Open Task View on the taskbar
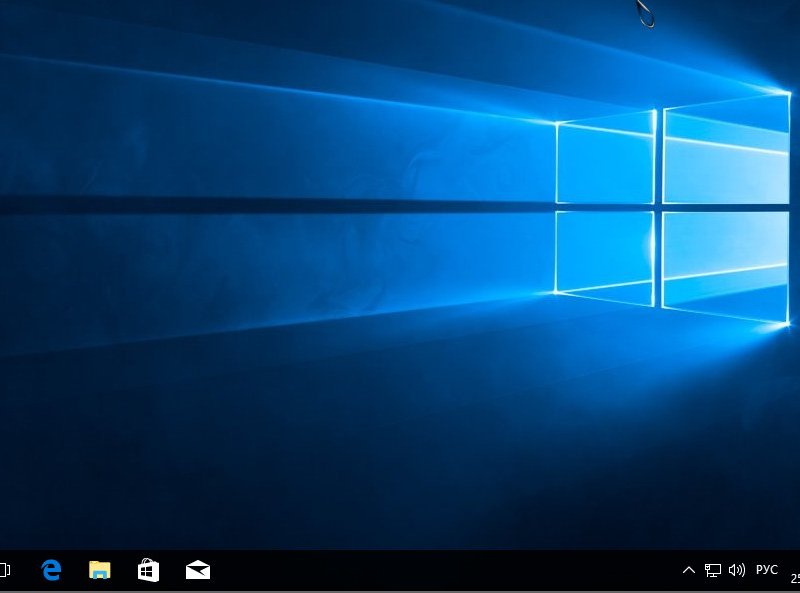 (x=5, y=570)
